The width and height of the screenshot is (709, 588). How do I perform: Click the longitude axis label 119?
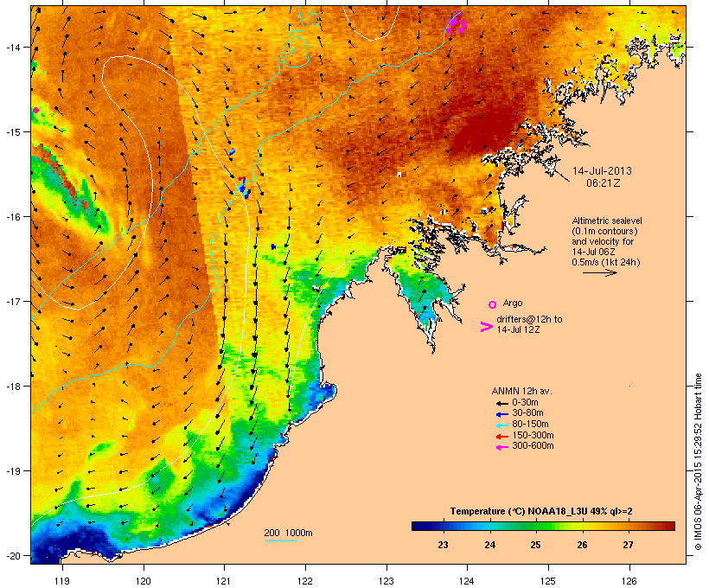(x=62, y=581)
